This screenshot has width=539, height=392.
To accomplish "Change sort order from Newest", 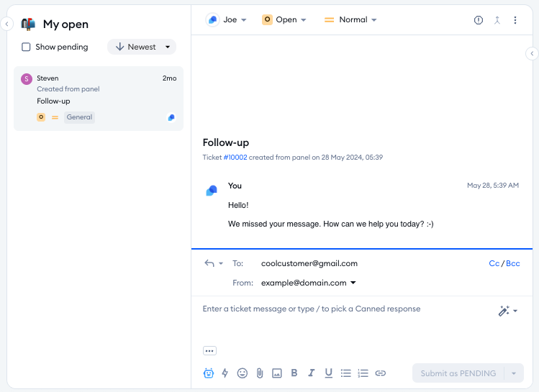I will (142, 47).
